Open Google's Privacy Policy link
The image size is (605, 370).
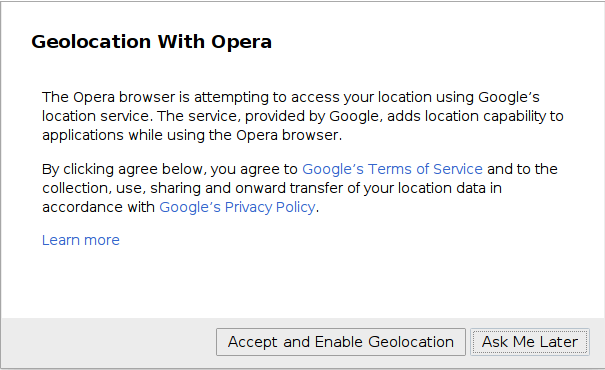(x=237, y=207)
